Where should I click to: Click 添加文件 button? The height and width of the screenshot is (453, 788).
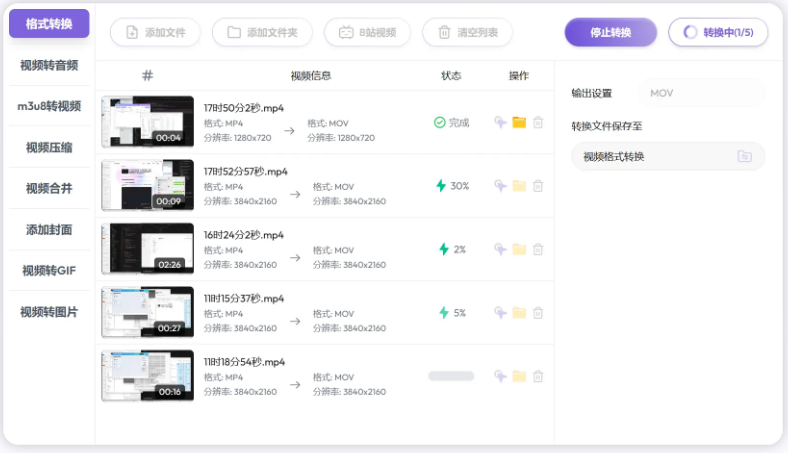point(155,33)
